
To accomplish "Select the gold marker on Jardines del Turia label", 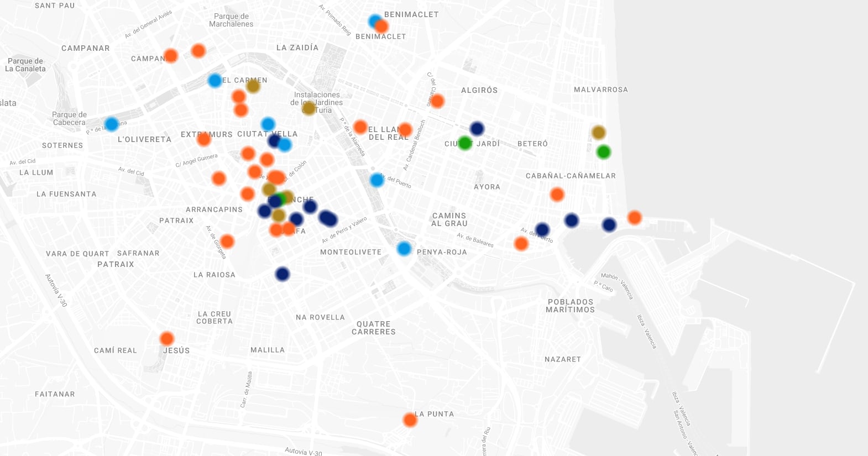I will 309,108.
